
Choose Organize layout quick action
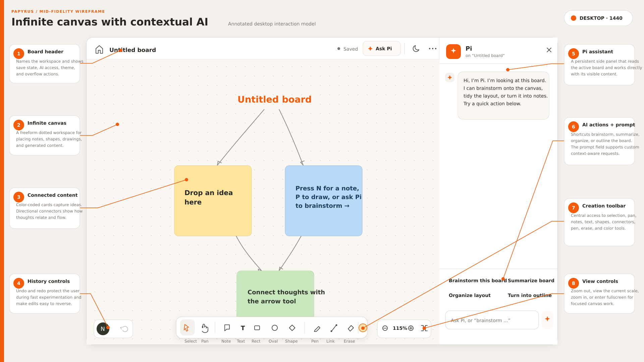coord(470,295)
